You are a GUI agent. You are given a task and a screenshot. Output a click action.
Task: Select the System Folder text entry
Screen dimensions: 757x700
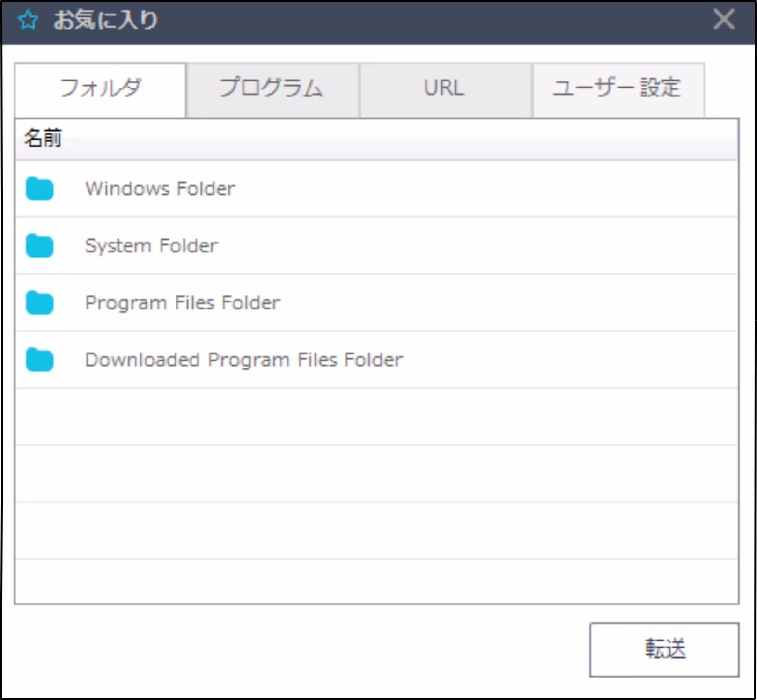pos(152,246)
